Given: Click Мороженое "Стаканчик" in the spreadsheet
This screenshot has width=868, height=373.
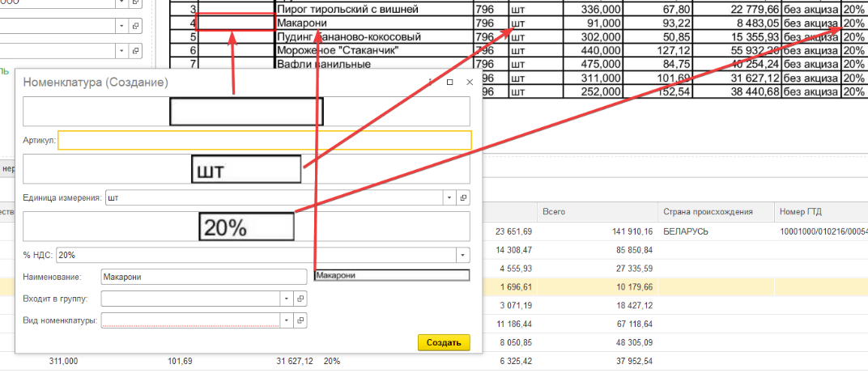Looking at the screenshot, I should (x=338, y=51).
